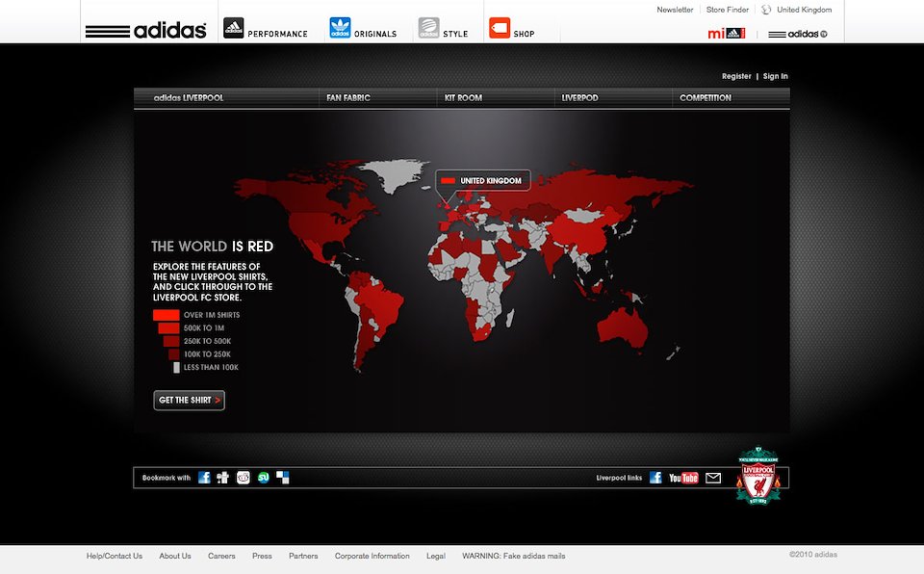Click the Over 1M Shirts legend swatch

click(x=167, y=315)
